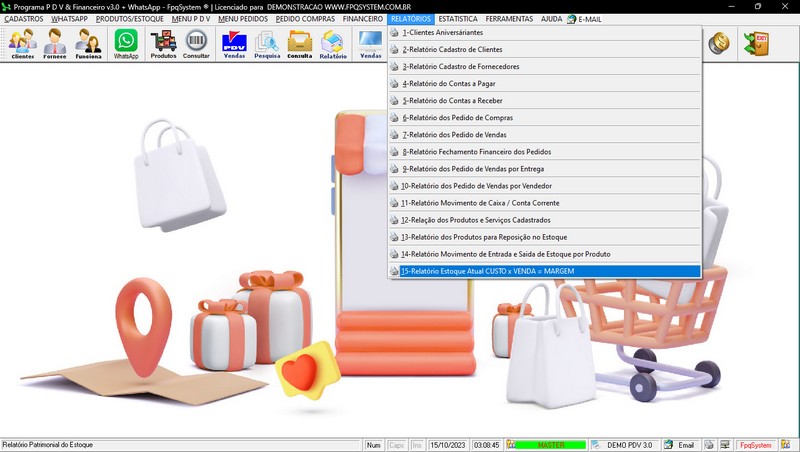Select 2-Relatório Cadastro de Clientes

coord(544,49)
